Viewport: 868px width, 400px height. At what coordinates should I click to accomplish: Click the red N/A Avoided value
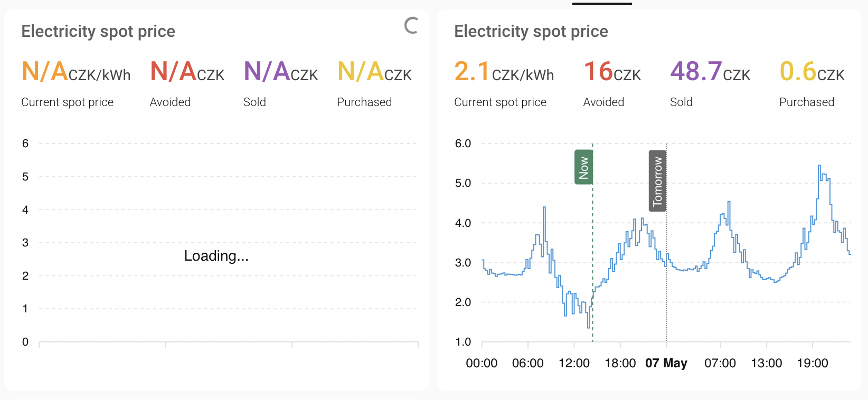pos(187,72)
